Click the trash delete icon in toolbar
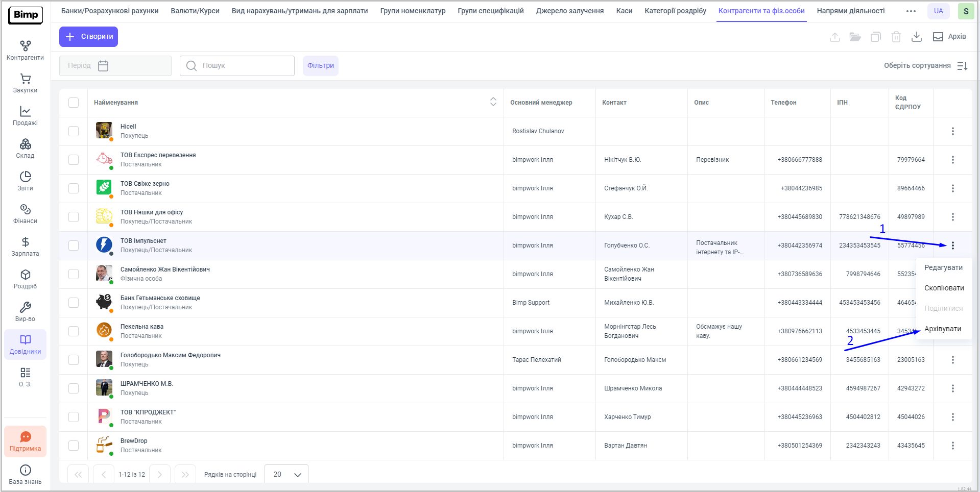The image size is (980, 492). pos(896,37)
